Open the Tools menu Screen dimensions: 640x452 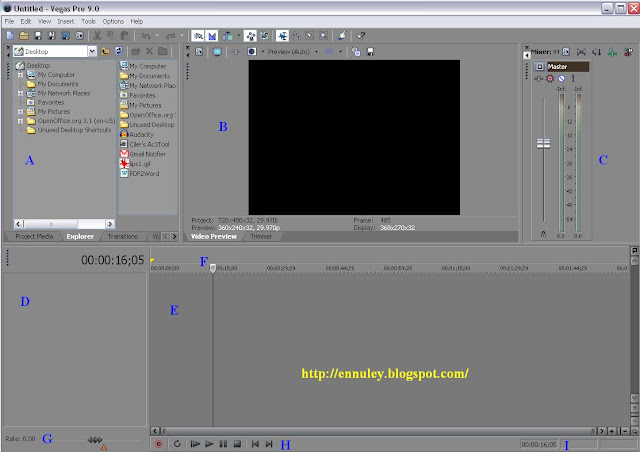88,21
